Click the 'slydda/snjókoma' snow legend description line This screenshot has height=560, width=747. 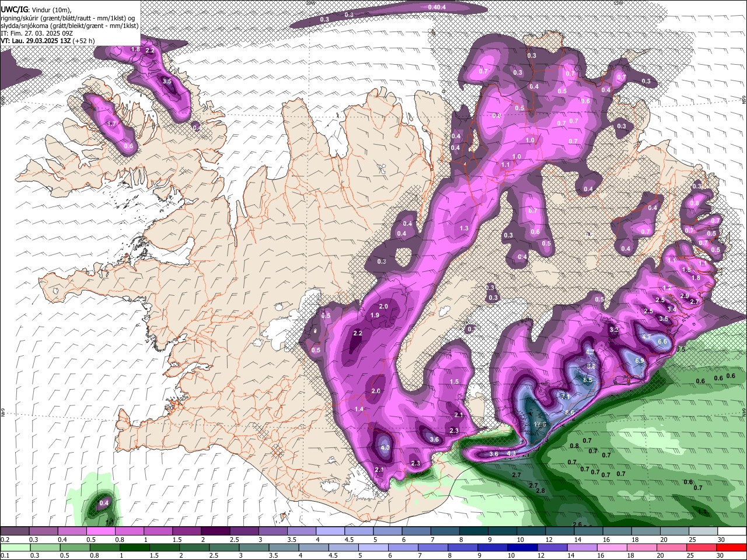(69, 25)
